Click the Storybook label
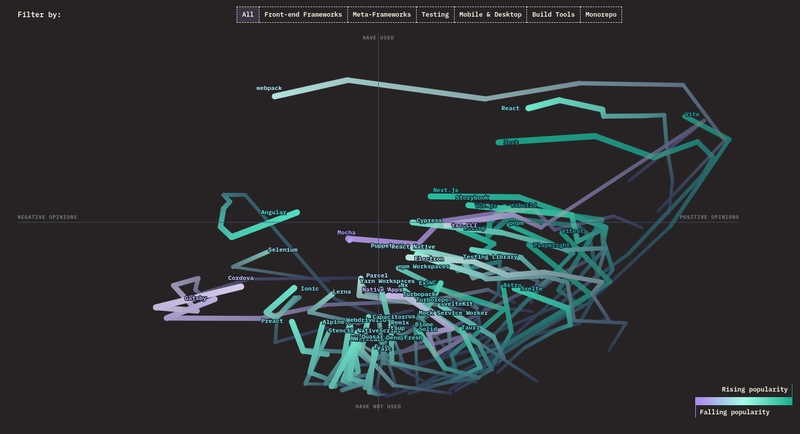Viewport: 800px width, 434px height. [472, 197]
